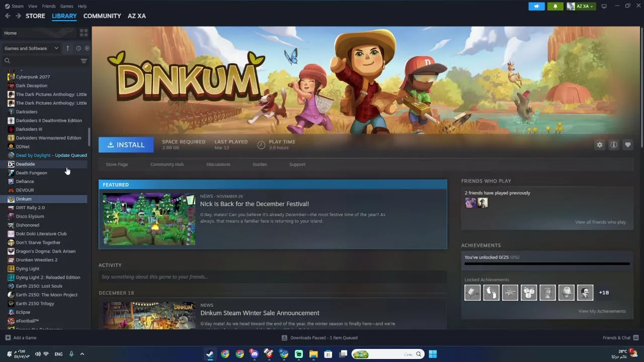This screenshot has height=362, width=644.
Task: Open the Discussions link
Action: point(218,164)
